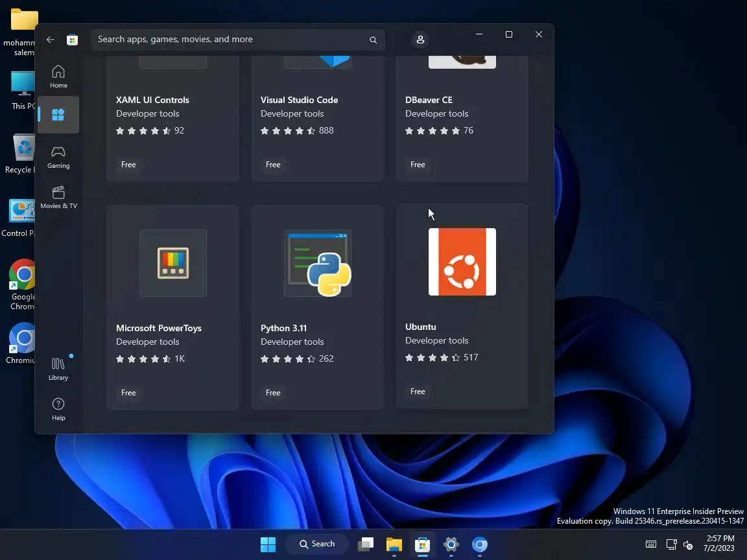Image resolution: width=747 pixels, height=560 pixels.
Task: Open Gaming section in sidebar
Action: coord(58,157)
